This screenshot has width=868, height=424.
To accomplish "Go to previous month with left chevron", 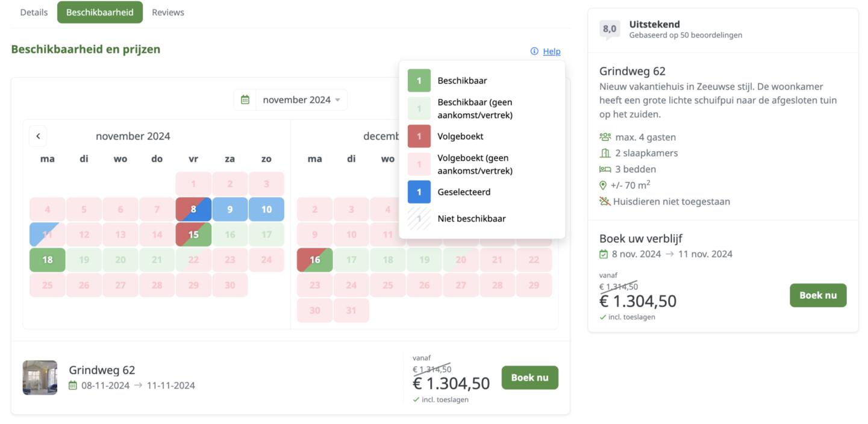I will tap(38, 136).
